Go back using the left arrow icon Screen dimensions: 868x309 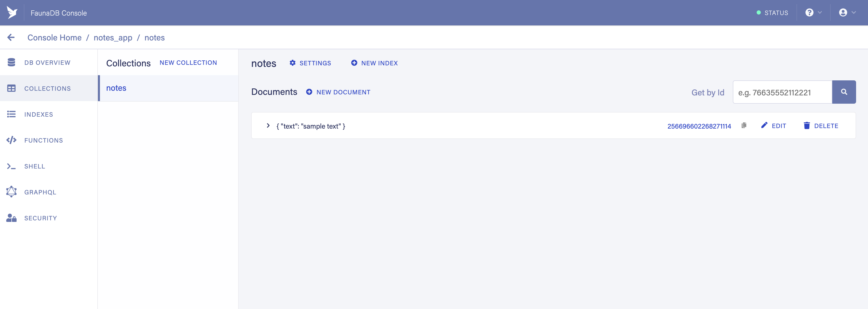11,37
